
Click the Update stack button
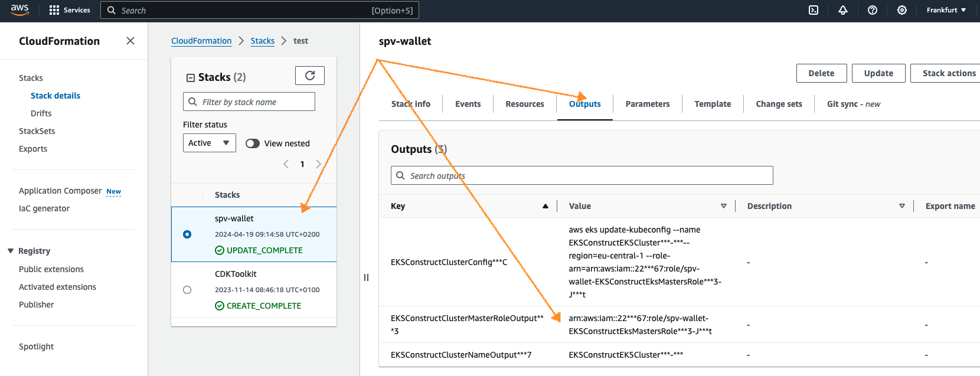click(x=878, y=73)
